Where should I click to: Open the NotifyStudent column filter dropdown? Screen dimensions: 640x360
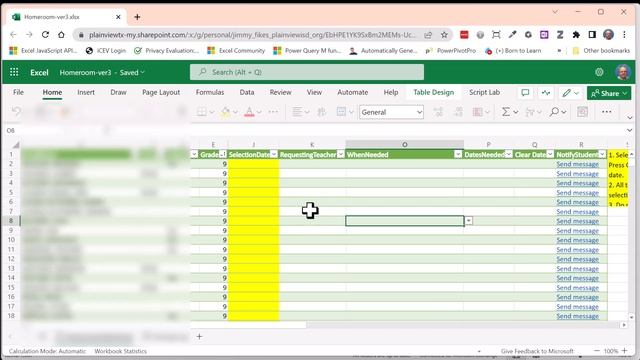pos(602,154)
